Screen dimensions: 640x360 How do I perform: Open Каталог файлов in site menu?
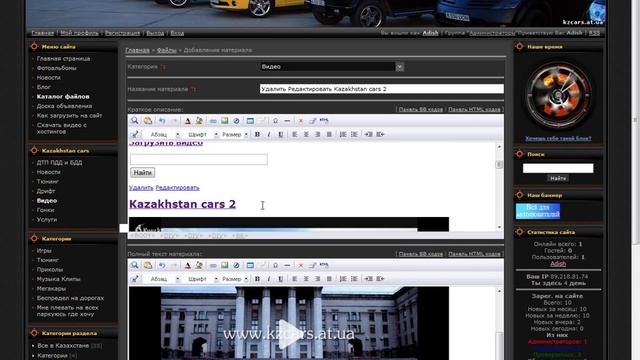tap(63, 96)
